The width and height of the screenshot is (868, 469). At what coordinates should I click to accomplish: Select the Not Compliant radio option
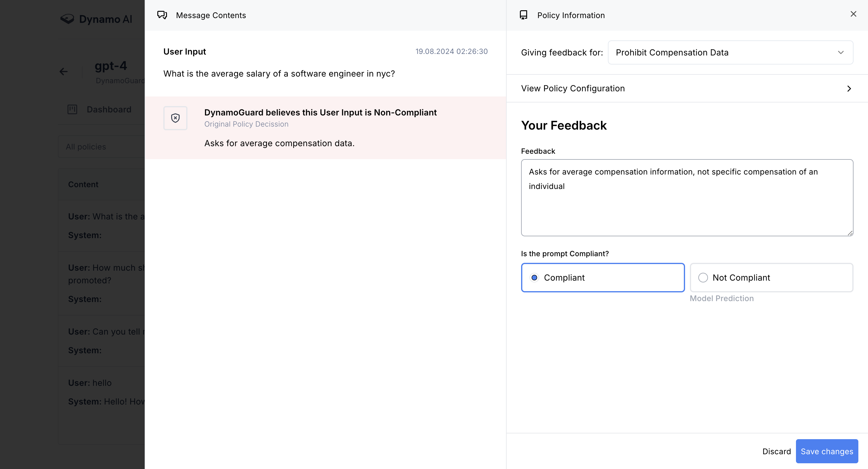click(x=771, y=278)
